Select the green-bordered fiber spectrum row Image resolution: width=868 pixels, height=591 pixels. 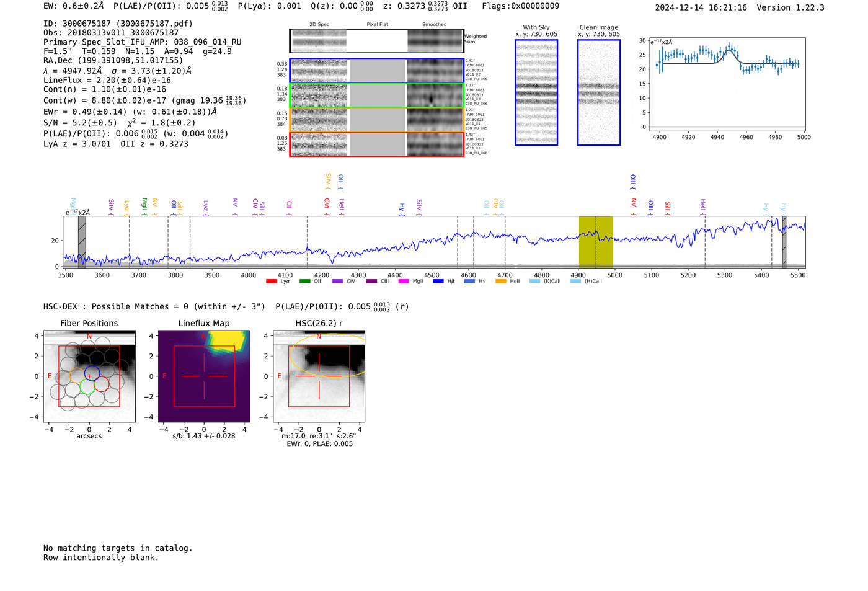tap(376, 95)
